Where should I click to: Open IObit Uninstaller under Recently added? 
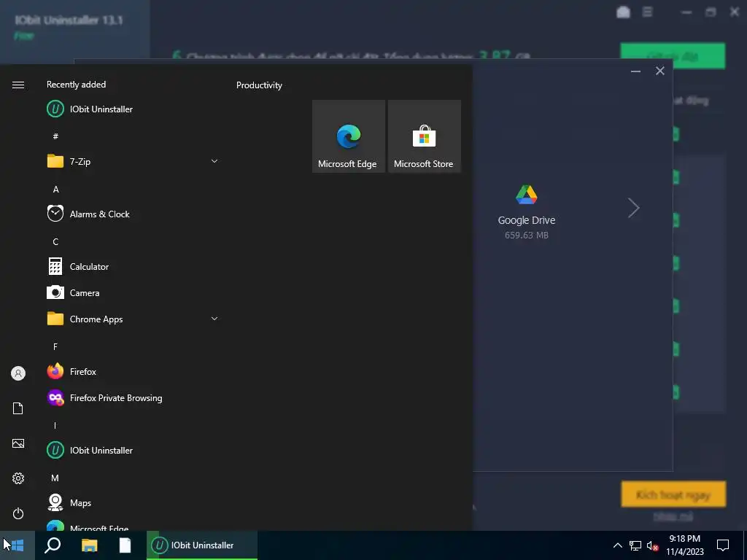133,109
